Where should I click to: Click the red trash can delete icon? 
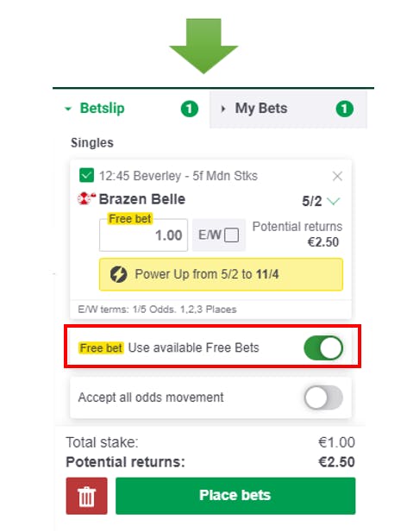coord(86,496)
